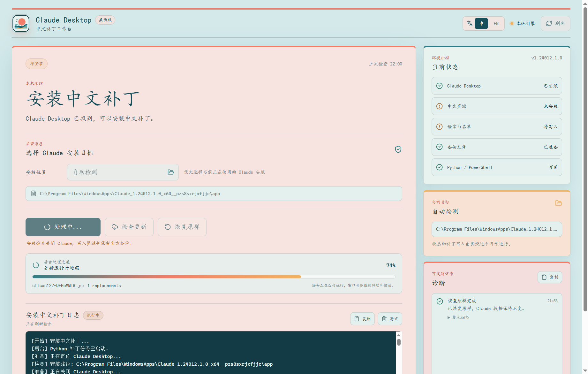Click the 处理中... button

[x=63, y=227]
